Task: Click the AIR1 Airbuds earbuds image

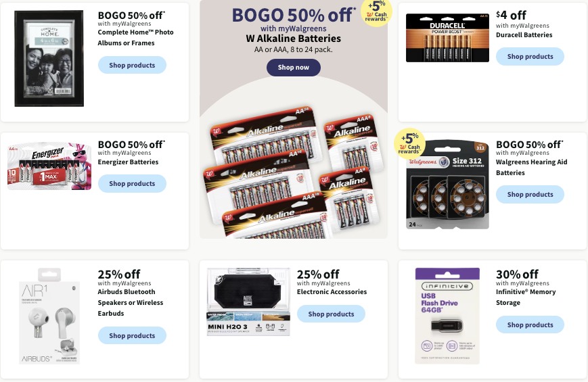Action: coord(49,316)
